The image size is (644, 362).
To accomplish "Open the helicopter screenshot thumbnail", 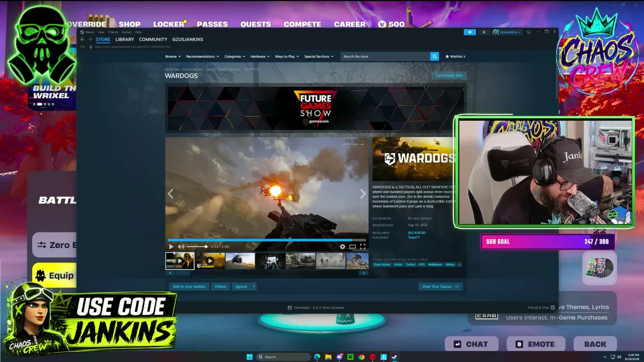I will pyautogui.click(x=240, y=261).
